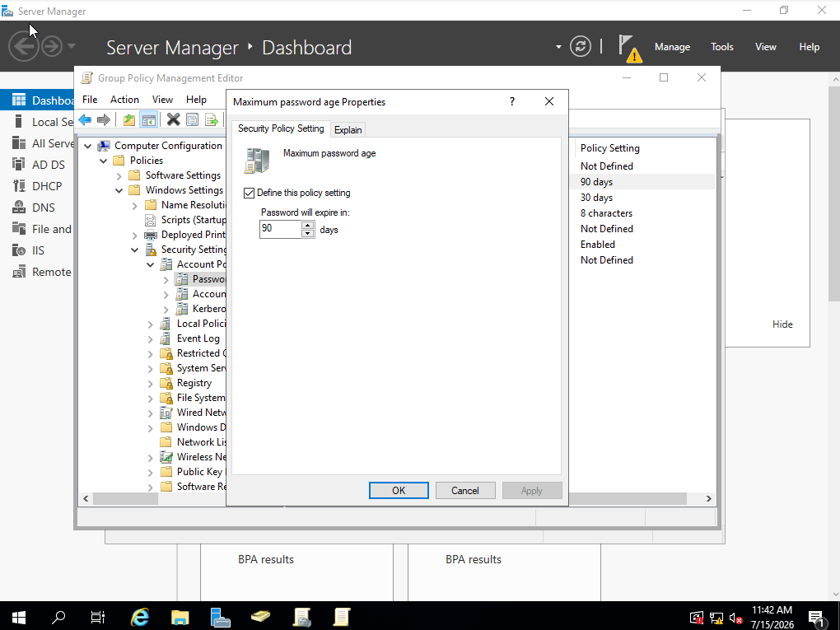
Task: Click OK in the password age dialog
Action: click(399, 490)
